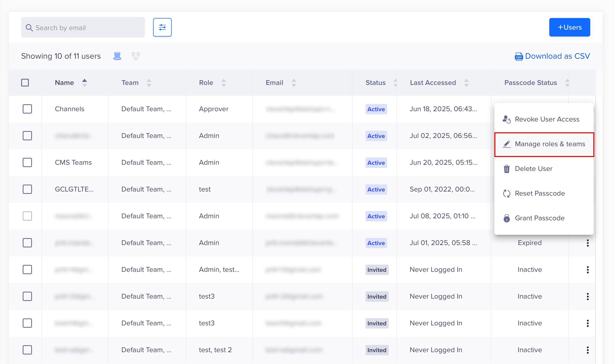Switch to teams view via the group network icon
Image resolution: width=615 pixels, height=364 pixels.
pos(136,56)
